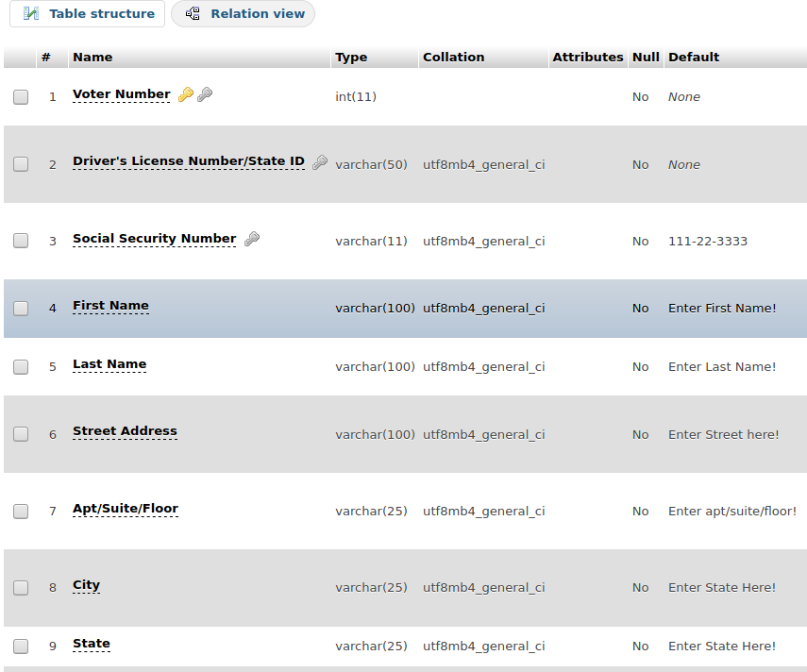The image size is (807, 672).
Task: Check the checkbox for the Voter Number row
Action: [x=20, y=96]
